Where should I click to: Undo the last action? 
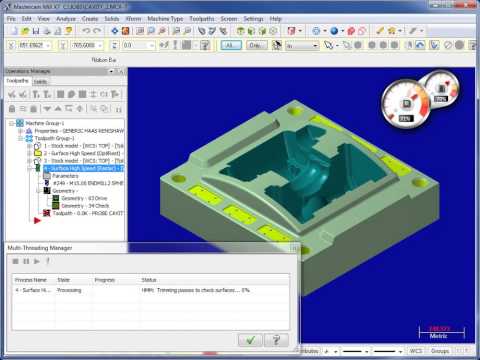(x=86, y=31)
